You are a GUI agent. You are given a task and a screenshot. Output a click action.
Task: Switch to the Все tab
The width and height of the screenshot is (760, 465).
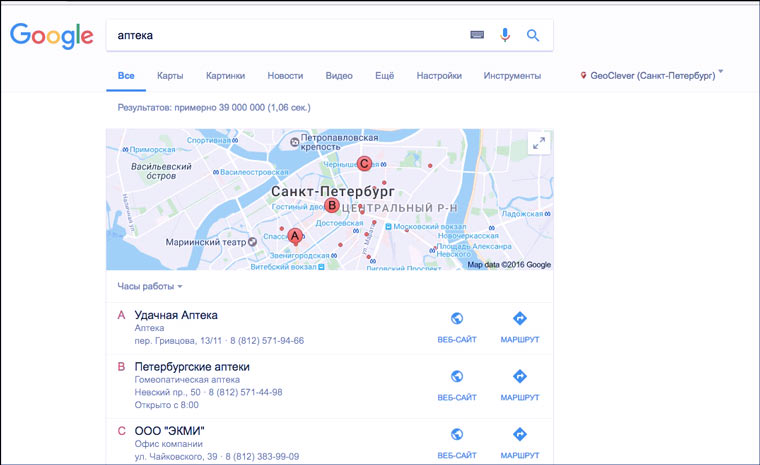(126, 76)
